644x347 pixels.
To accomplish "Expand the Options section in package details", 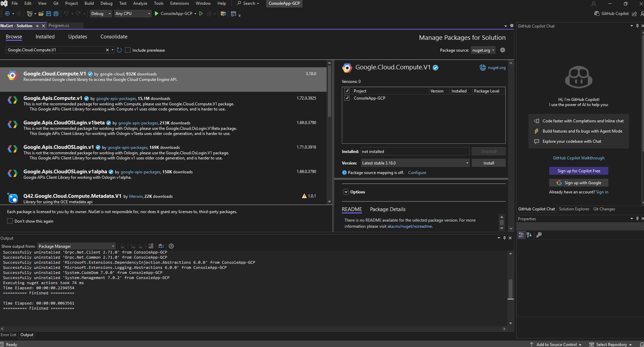I will coord(346,192).
